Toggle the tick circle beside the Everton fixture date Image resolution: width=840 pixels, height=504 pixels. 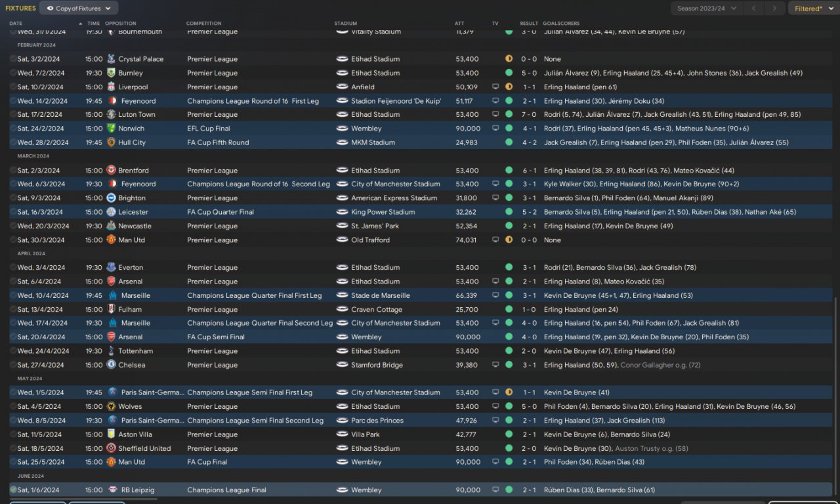(x=13, y=268)
